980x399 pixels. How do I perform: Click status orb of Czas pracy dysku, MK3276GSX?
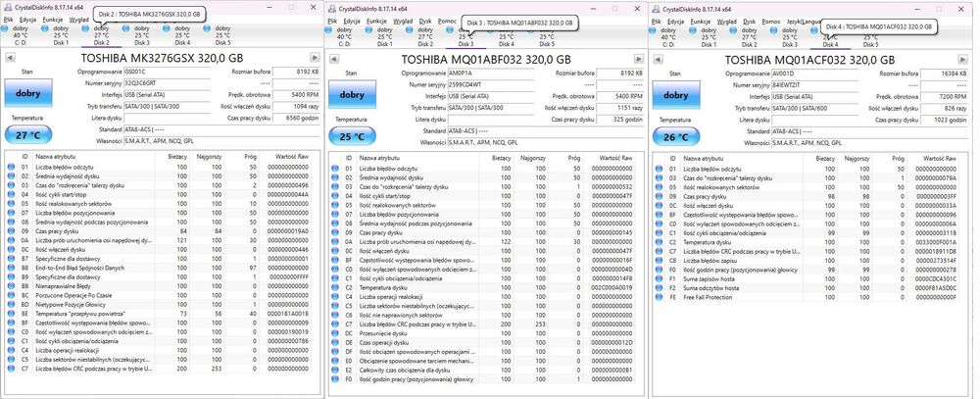tap(11, 230)
